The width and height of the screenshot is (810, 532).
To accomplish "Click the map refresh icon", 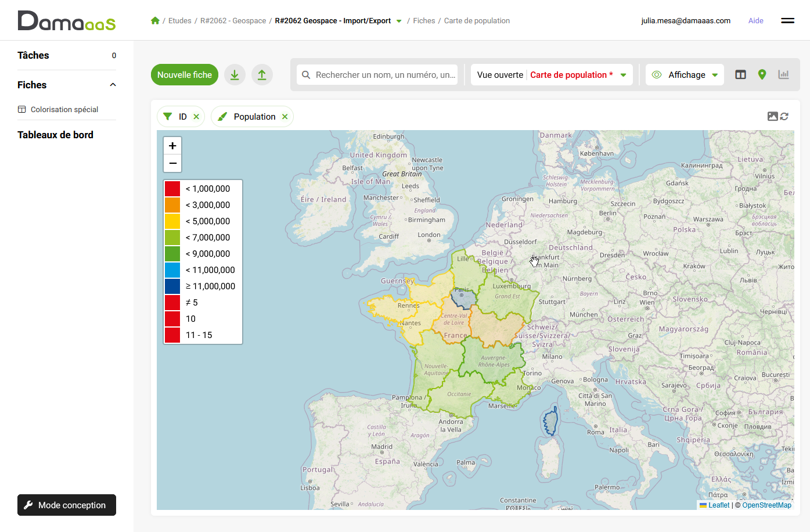I will pyautogui.click(x=784, y=116).
